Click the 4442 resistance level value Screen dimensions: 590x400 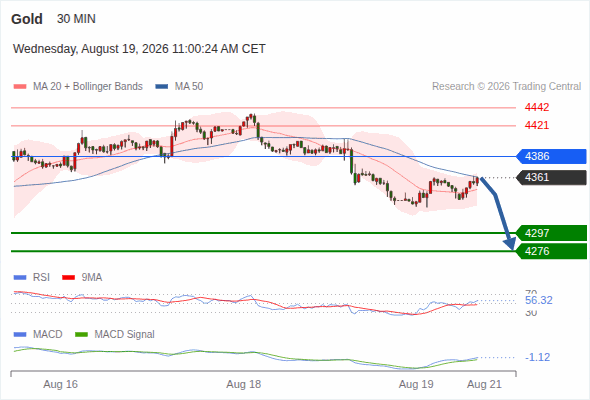tap(537, 107)
